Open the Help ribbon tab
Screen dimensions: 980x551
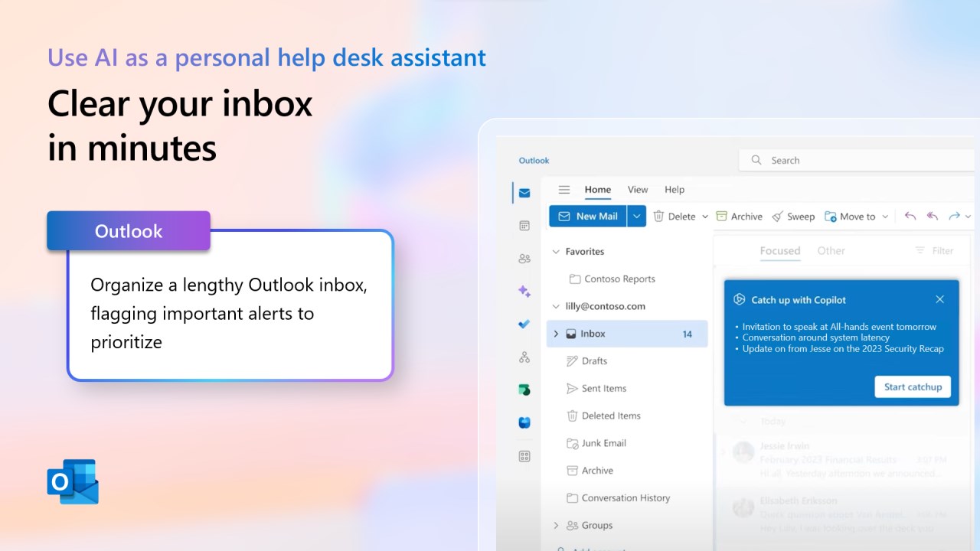click(675, 190)
